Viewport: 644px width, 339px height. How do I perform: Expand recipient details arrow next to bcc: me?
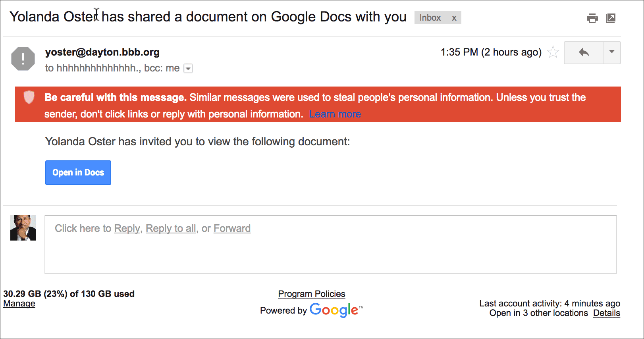189,69
